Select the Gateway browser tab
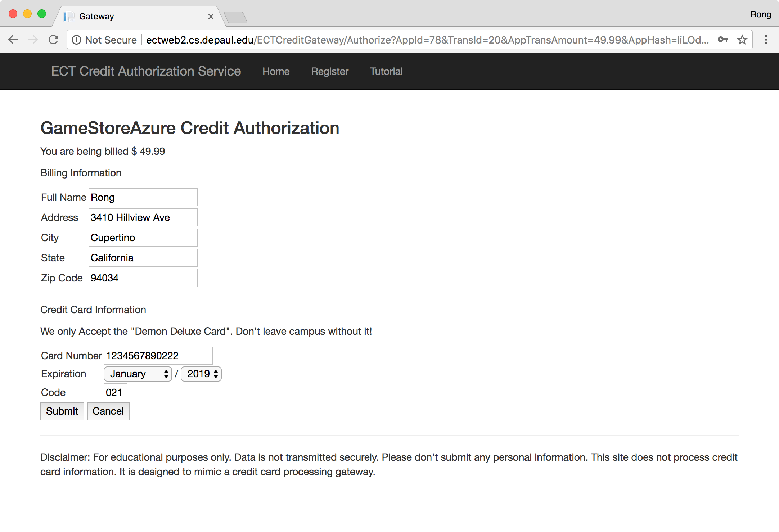Screen dimensions: 779x532 pos(139,17)
